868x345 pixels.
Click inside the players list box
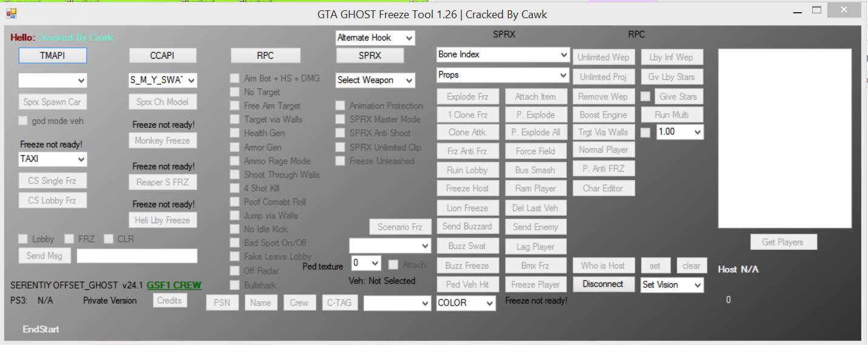pyautogui.click(x=785, y=138)
